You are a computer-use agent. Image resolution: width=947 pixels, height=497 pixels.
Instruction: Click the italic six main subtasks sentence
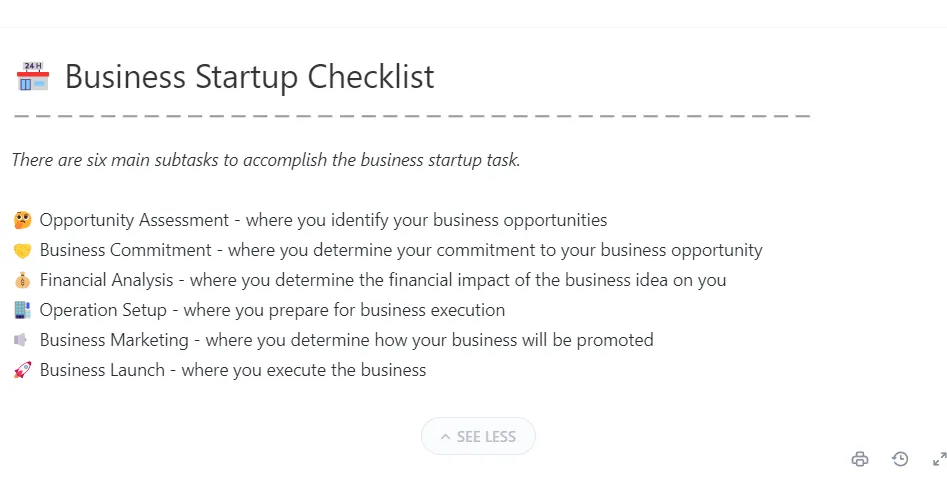coord(266,160)
